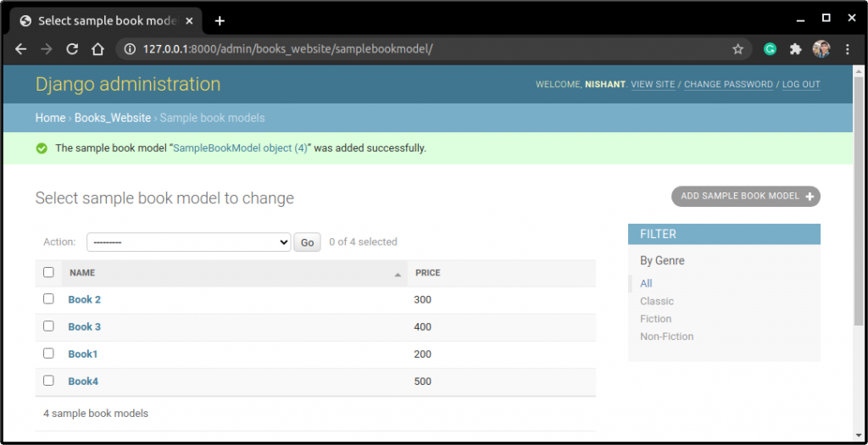The height and width of the screenshot is (445, 868).
Task: Bookmark this page with the star icon
Action: tap(738, 49)
